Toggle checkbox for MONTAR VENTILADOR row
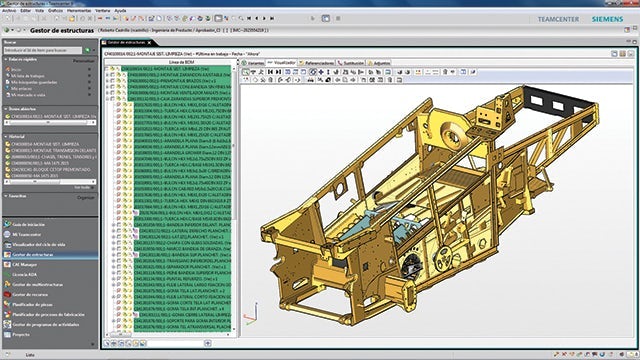The image size is (640, 360). point(113,93)
